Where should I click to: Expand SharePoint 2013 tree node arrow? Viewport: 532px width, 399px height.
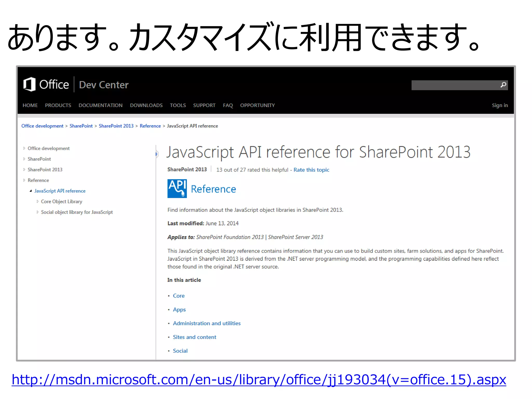[24, 170]
